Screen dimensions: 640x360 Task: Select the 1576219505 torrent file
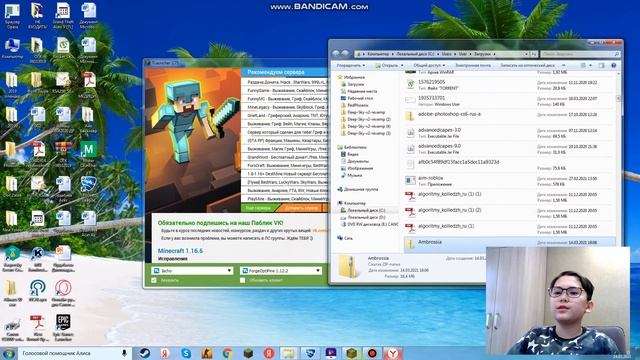(510, 85)
